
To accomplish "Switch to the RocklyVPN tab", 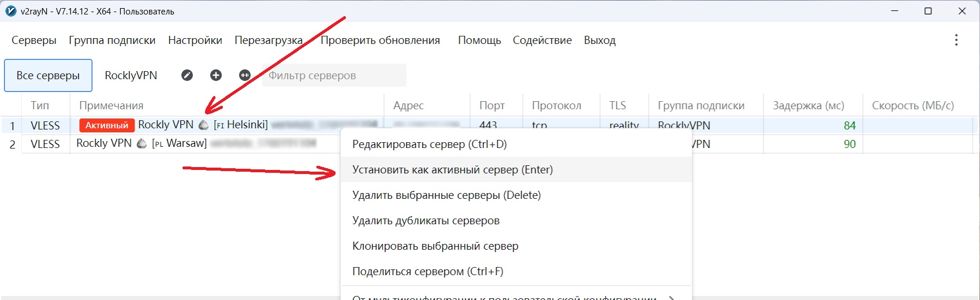I will (x=131, y=75).
